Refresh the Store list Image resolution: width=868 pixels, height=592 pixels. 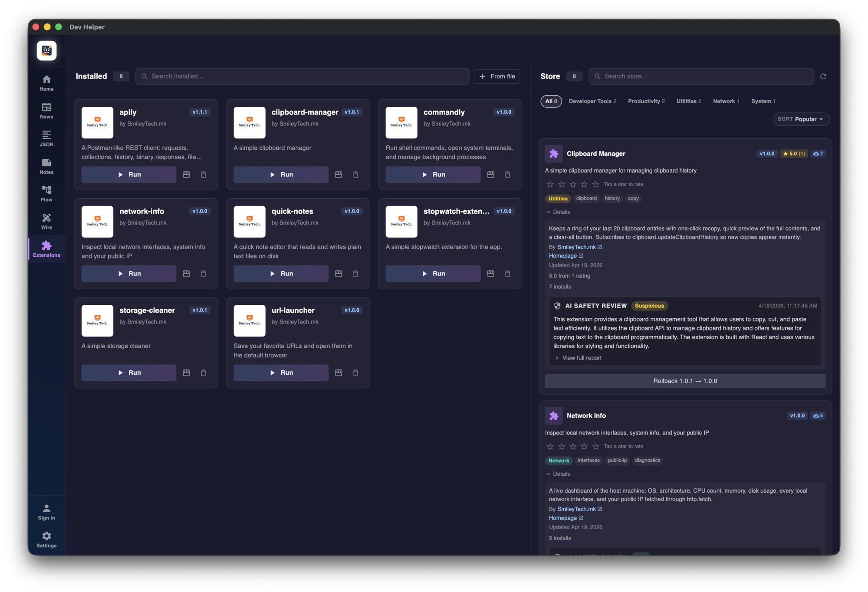(x=823, y=76)
